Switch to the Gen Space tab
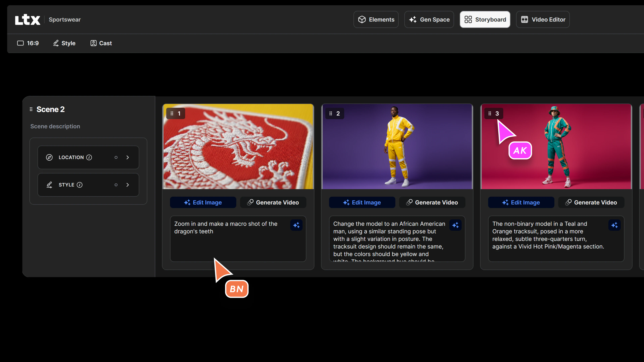 pyautogui.click(x=429, y=19)
